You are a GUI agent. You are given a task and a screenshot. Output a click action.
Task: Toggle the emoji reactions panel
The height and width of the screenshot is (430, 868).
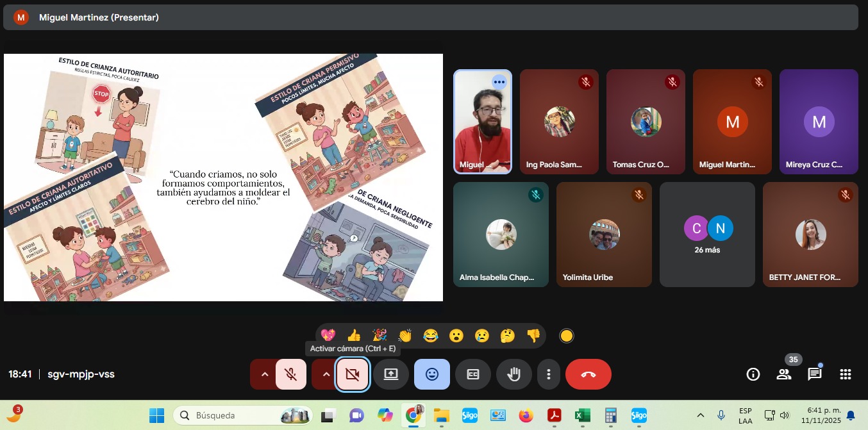432,374
